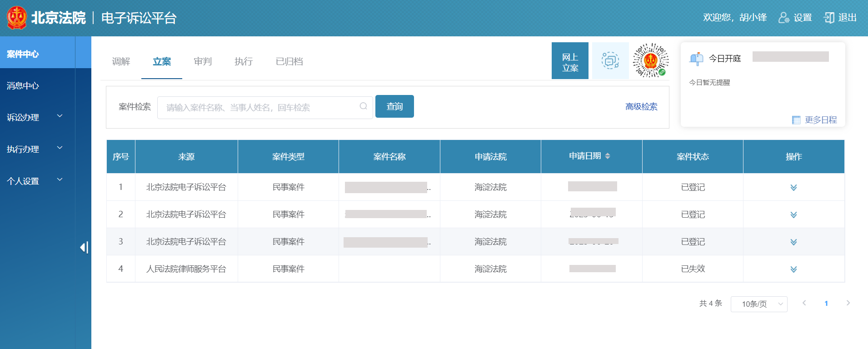Image resolution: width=868 pixels, height=349 pixels.
Task: Expand the 个人设置 sidebar menu
Action: pos(37,181)
